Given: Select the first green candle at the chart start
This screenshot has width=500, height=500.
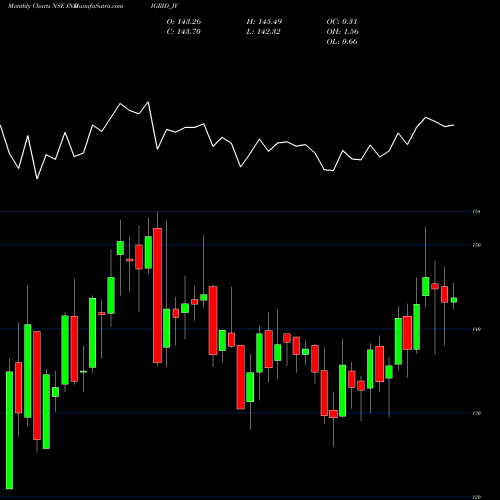Looking at the screenshot, I should point(9,430).
